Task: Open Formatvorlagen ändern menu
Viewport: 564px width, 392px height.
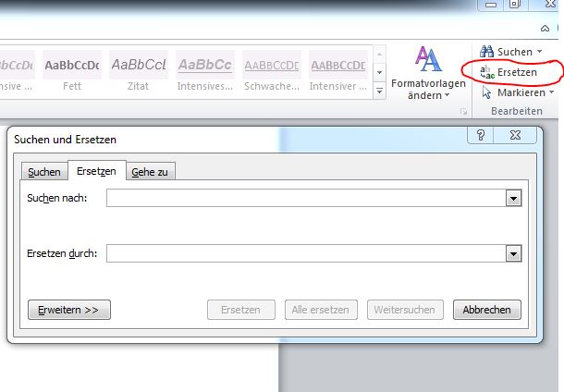Action: pos(428,74)
